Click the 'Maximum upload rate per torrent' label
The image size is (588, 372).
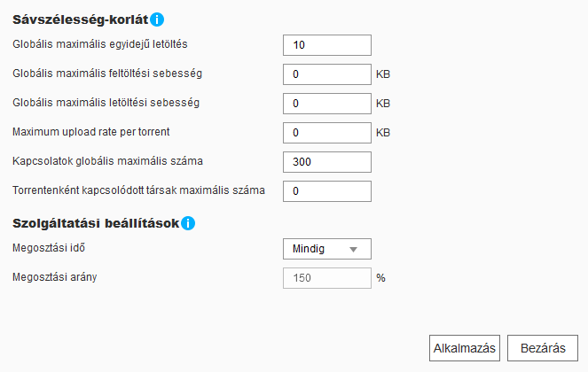click(91, 132)
